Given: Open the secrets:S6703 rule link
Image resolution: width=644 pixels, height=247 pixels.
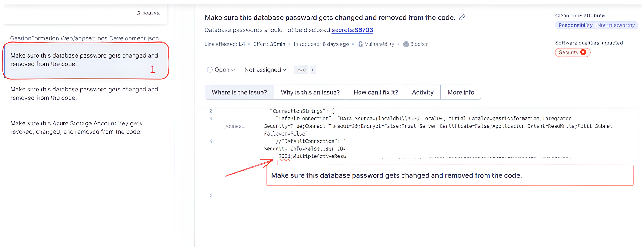Looking at the screenshot, I should 352,30.
